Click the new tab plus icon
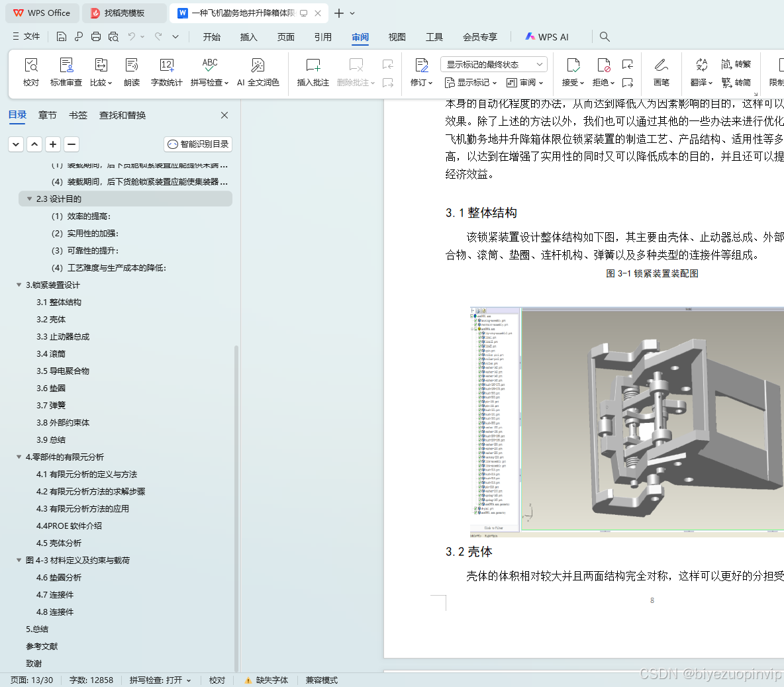This screenshot has height=687, width=784. (339, 13)
